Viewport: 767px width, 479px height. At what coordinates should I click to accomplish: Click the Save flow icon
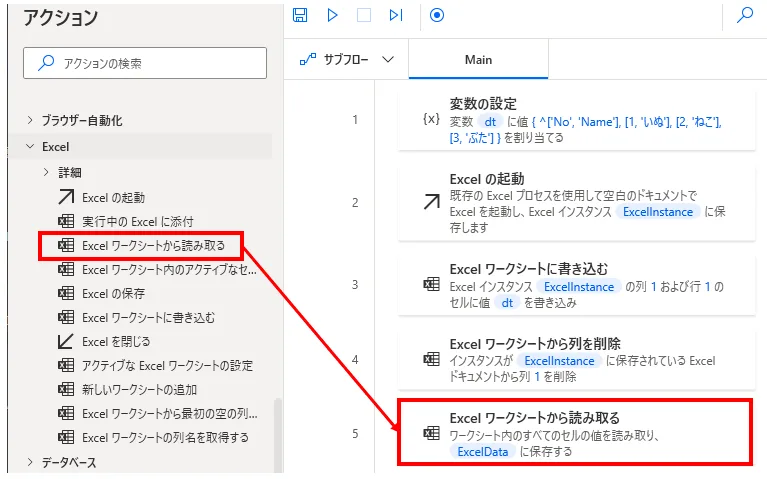pyautogui.click(x=300, y=15)
